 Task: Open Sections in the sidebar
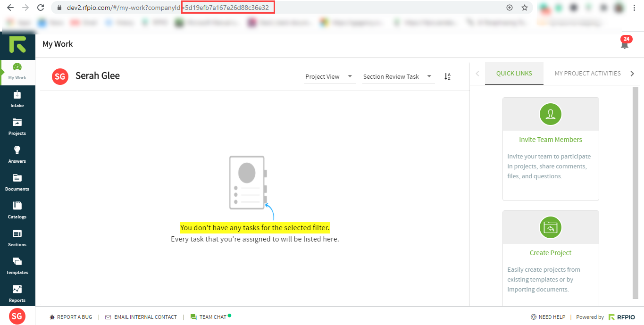click(x=17, y=238)
